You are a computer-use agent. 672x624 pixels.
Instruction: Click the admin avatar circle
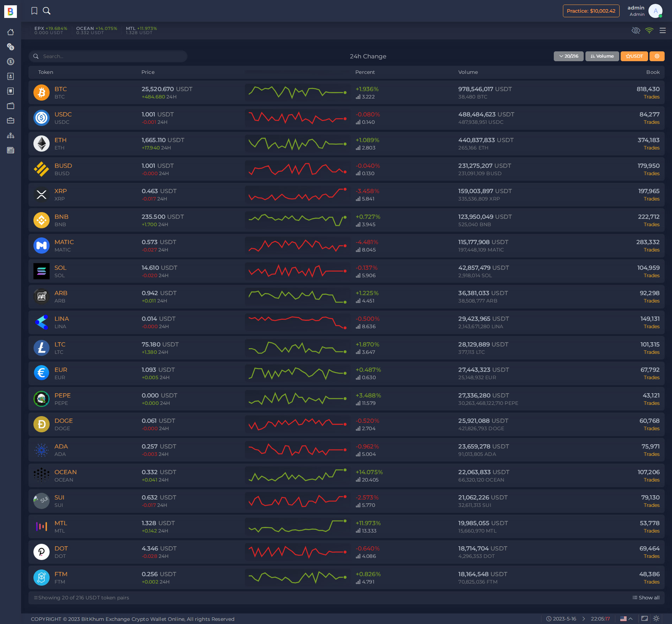tap(655, 11)
